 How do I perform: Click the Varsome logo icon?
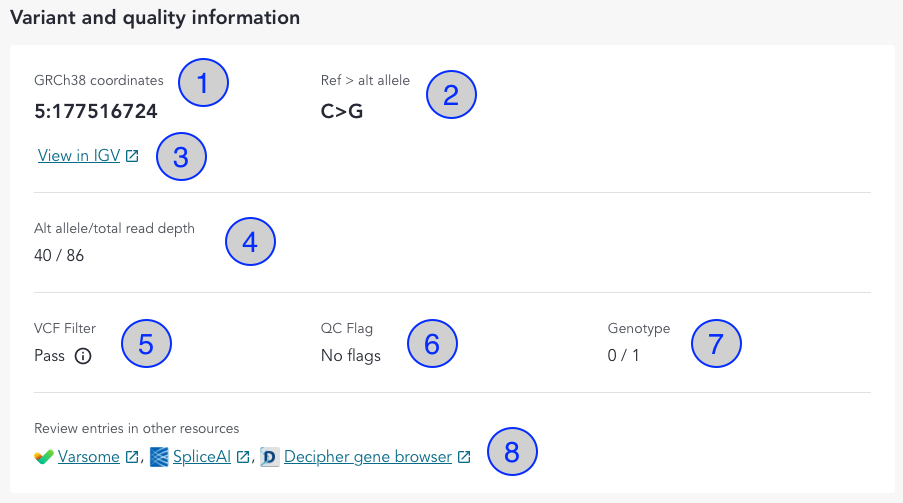click(x=44, y=457)
